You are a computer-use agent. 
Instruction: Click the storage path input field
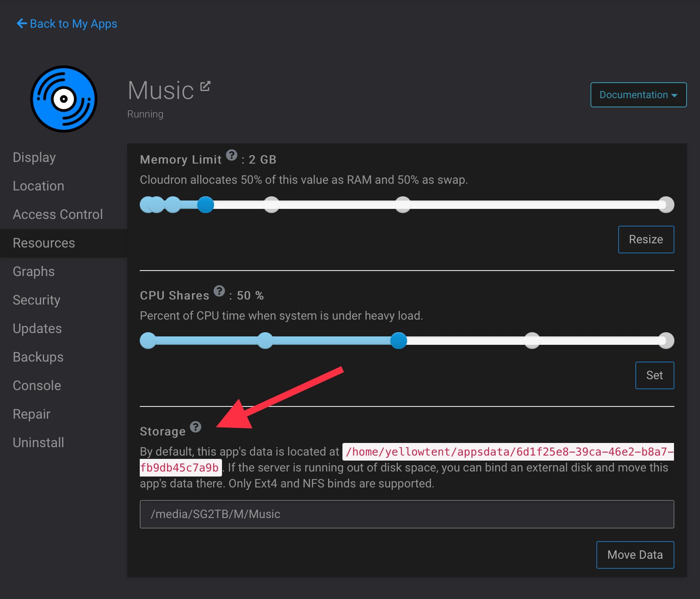(x=407, y=514)
